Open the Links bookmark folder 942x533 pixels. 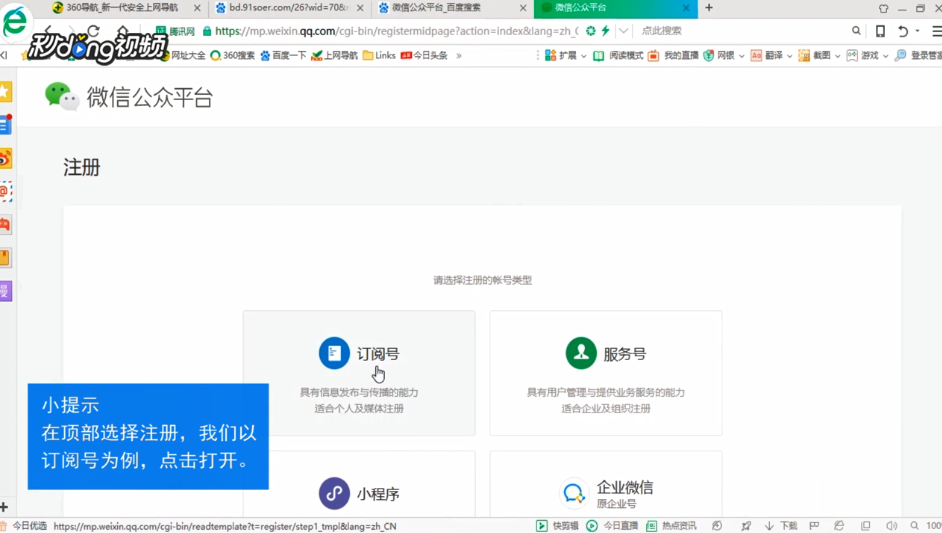click(x=379, y=55)
